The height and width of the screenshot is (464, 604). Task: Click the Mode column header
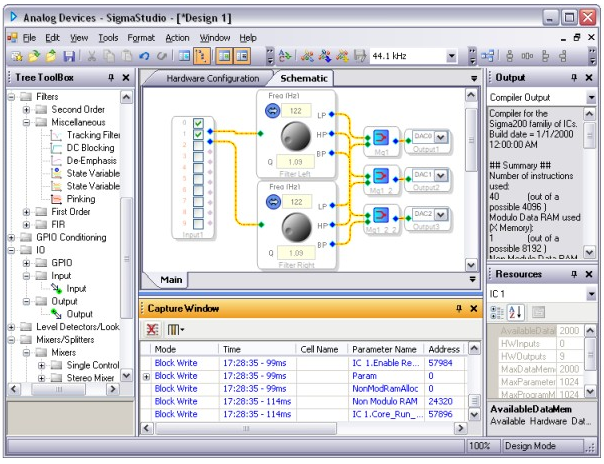pyautogui.click(x=184, y=349)
